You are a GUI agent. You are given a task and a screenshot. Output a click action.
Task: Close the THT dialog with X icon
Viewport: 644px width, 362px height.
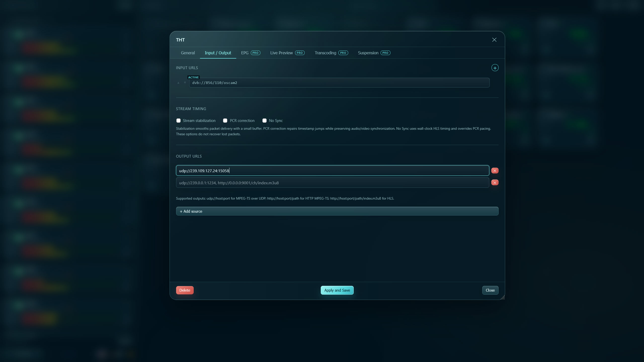point(494,40)
